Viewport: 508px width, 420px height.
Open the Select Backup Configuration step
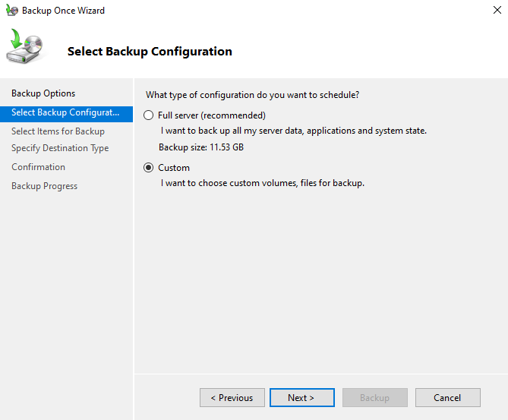[x=66, y=112]
